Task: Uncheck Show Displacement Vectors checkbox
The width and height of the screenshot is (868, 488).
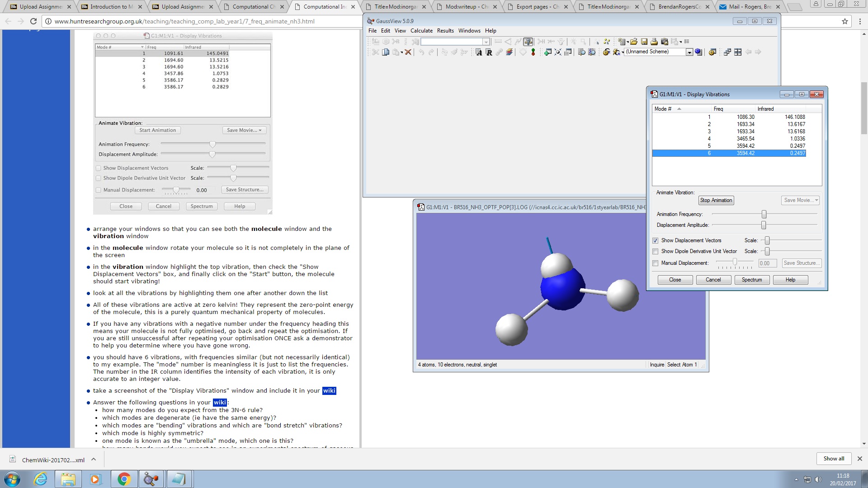Action: click(656, 241)
